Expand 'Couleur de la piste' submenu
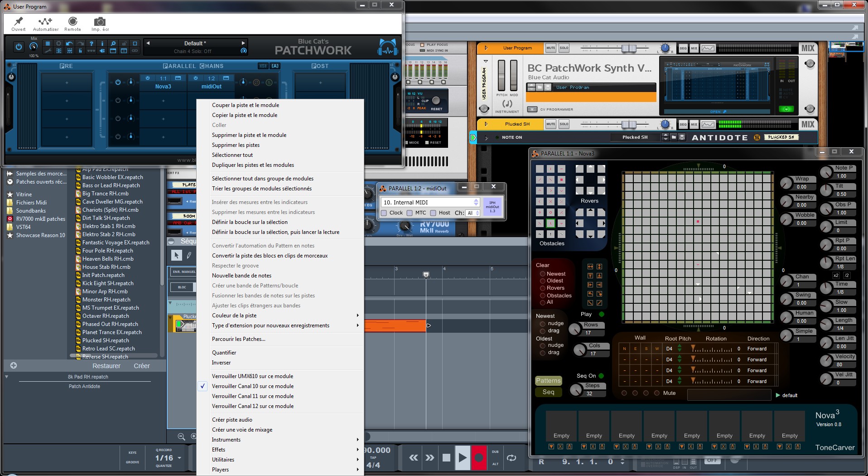 pyautogui.click(x=280, y=316)
